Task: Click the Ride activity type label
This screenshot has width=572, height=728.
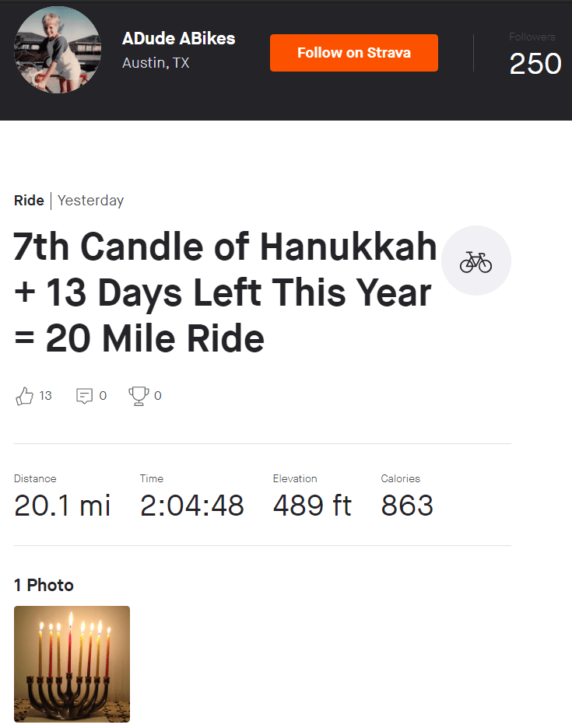Action: pos(29,201)
